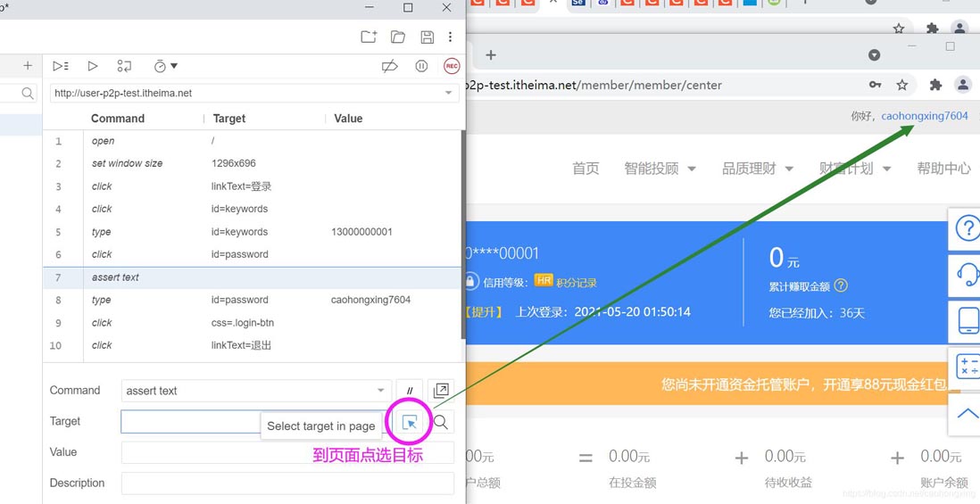Image resolution: width=980 pixels, height=504 pixels.
Task: Select row with linkText=登录
Action: (x=253, y=186)
